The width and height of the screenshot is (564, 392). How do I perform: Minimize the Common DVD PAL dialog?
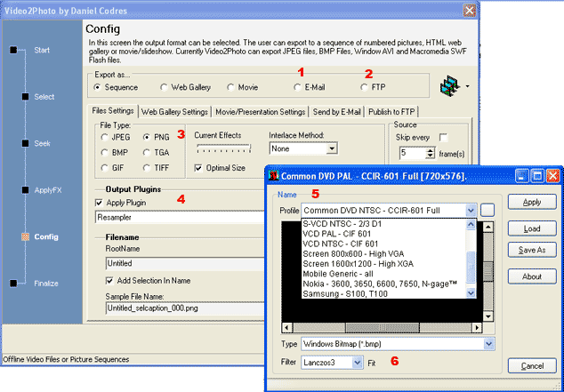pyautogui.click(x=522, y=176)
